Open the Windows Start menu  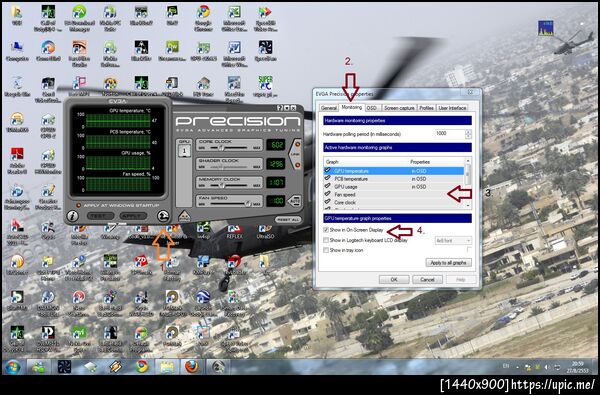click(13, 366)
